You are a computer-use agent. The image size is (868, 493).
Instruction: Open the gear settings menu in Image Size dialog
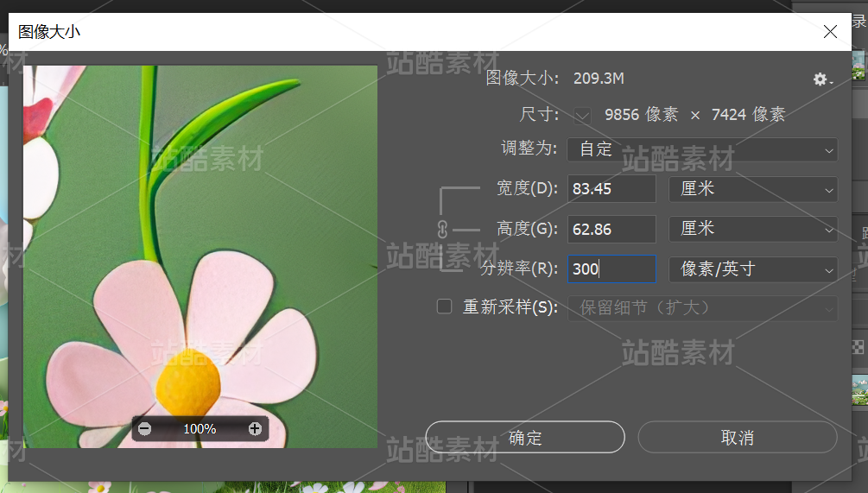[822, 79]
